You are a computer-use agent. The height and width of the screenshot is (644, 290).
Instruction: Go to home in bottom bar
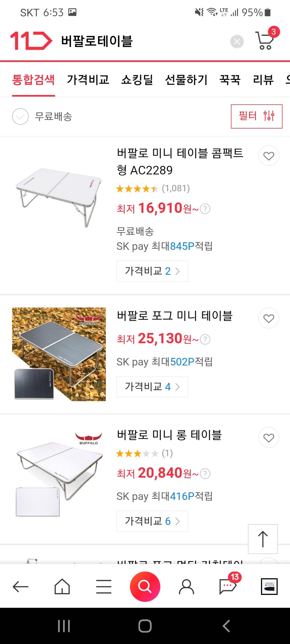click(x=62, y=587)
